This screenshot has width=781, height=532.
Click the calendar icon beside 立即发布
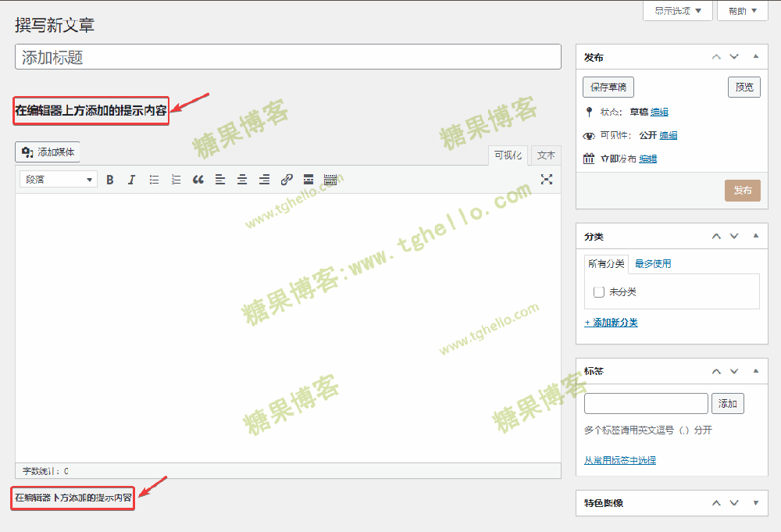coord(589,159)
